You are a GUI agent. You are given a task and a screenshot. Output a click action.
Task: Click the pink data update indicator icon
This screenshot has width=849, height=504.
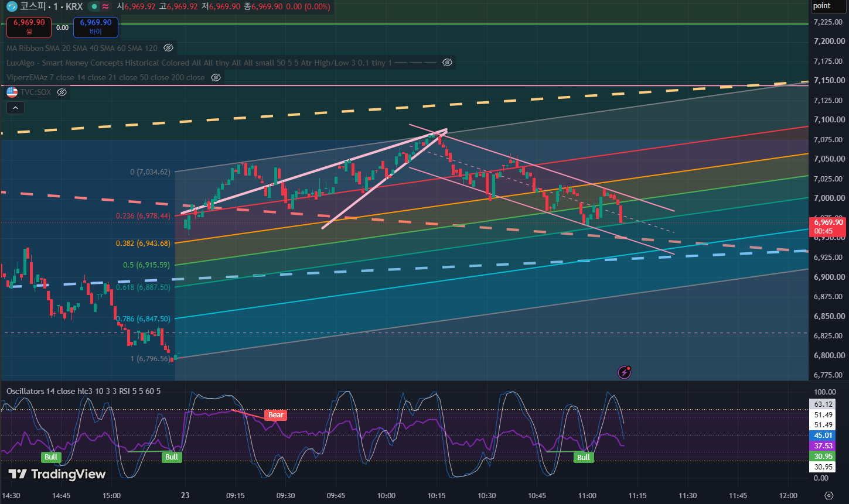pyautogui.click(x=105, y=7)
